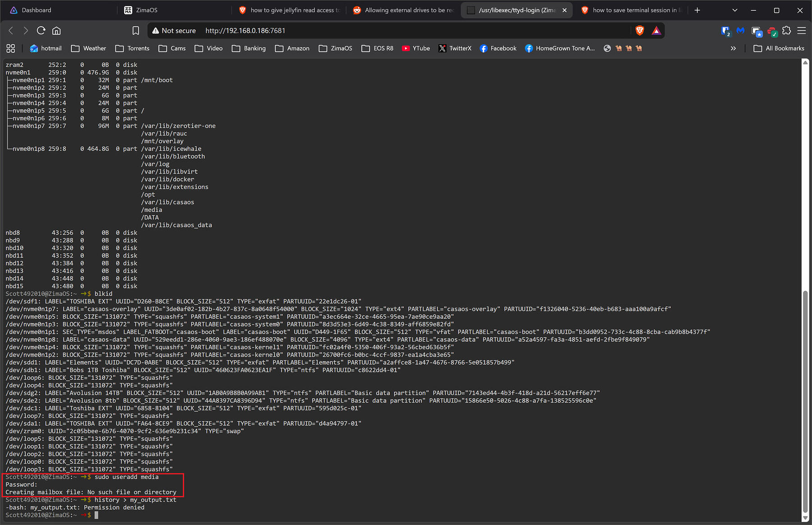Open the Amazon bookmark folder
This screenshot has height=525, width=812.
point(292,48)
